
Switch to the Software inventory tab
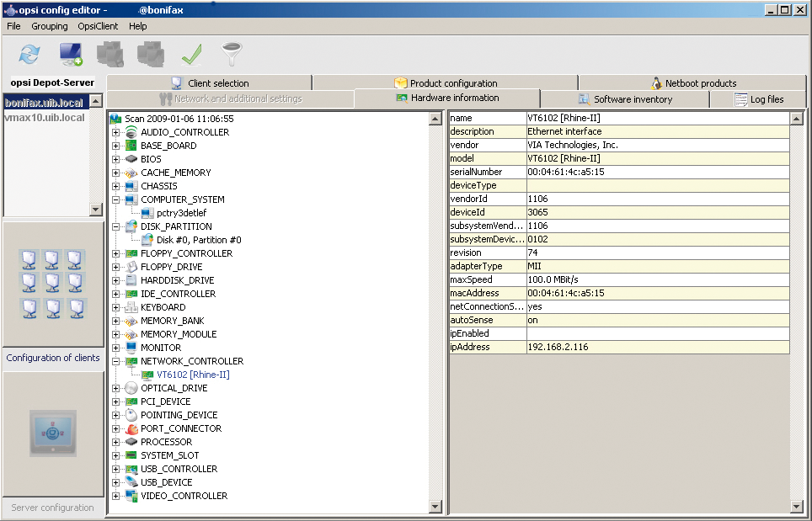coord(624,98)
